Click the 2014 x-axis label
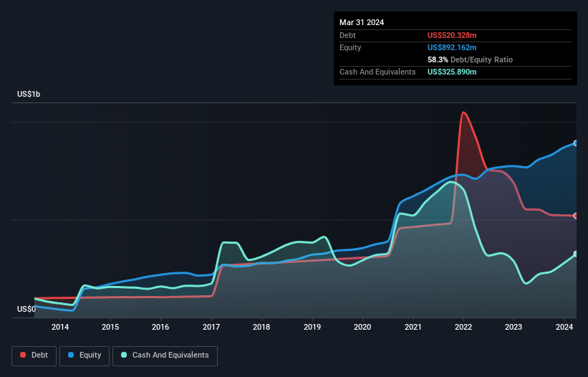Screen dimensions: 588x377 pos(60,327)
